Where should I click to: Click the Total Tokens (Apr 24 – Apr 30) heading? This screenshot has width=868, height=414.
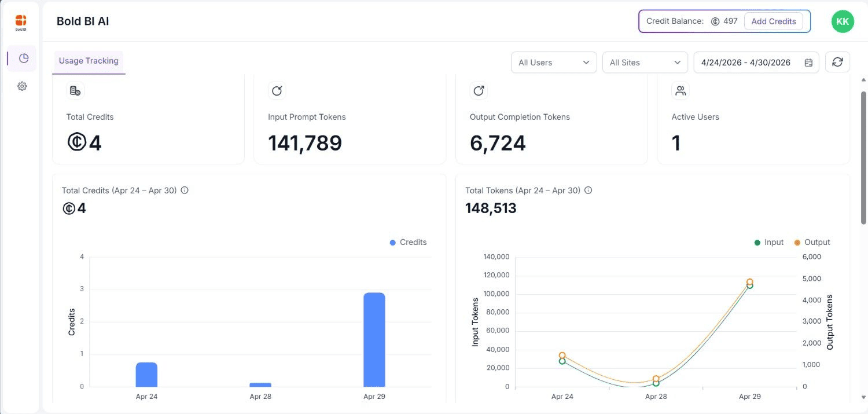tap(523, 190)
